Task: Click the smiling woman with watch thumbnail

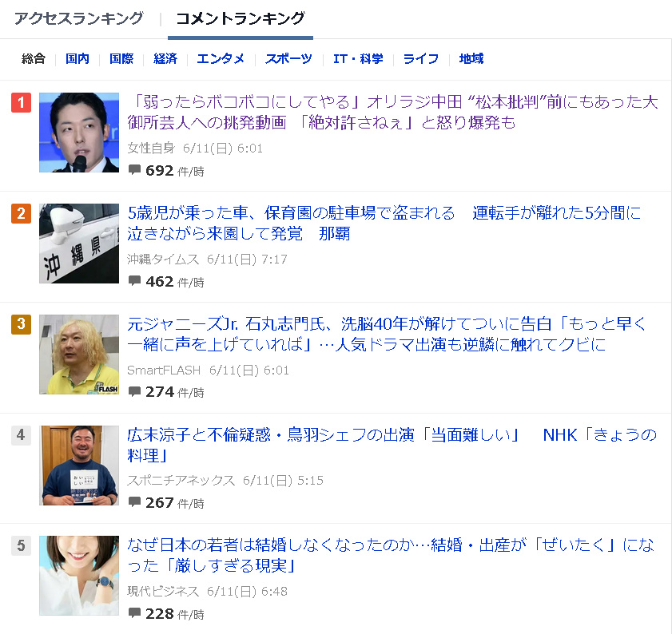Action: [79, 576]
